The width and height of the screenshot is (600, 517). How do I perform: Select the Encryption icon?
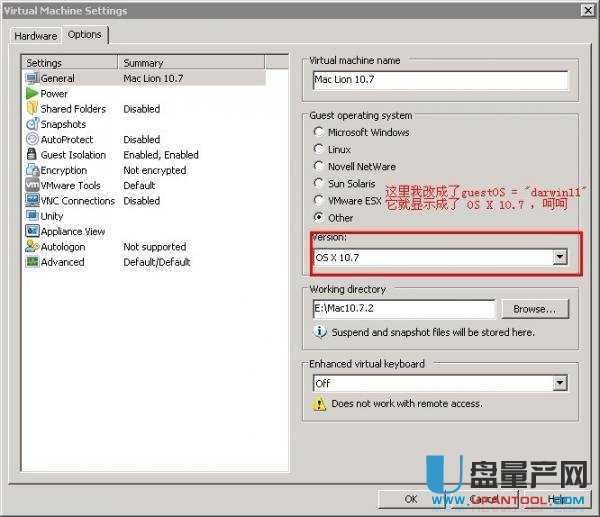(32, 170)
